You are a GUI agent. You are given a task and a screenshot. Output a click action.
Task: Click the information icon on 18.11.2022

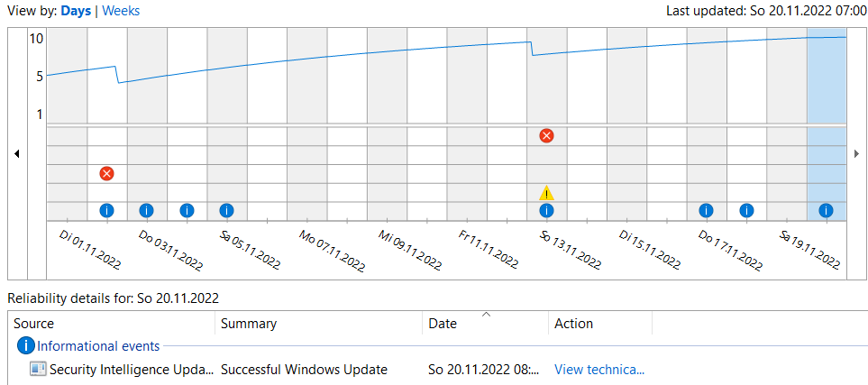(746, 210)
